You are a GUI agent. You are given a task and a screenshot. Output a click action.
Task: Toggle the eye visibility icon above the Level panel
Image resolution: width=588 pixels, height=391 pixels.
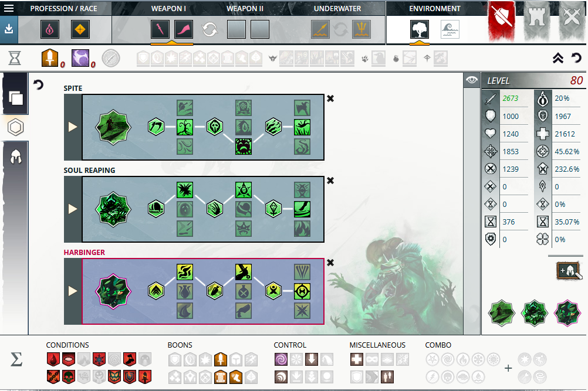(x=471, y=80)
